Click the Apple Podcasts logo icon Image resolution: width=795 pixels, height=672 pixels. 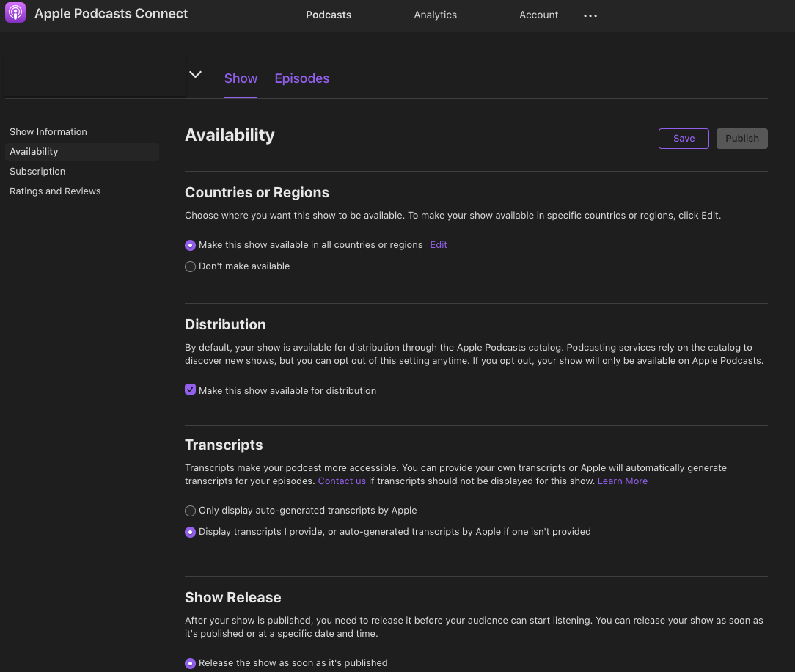tap(15, 12)
